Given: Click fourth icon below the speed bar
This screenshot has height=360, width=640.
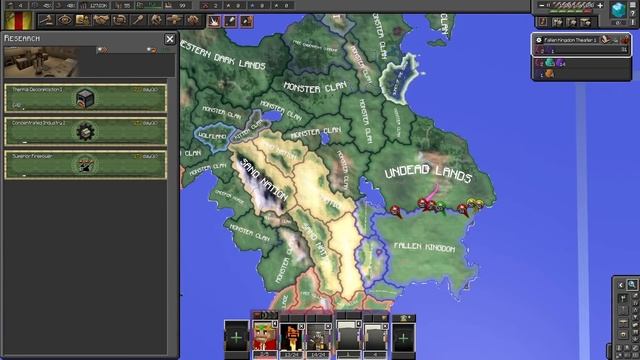Looking at the screenshot, I should 586,22.
